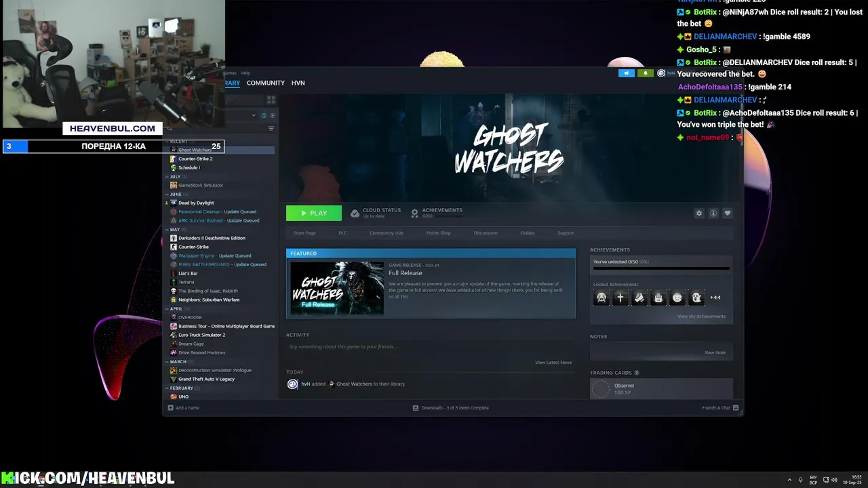Screen dimensions: 868x488
Task: Click View My Achievements link
Action: tap(701, 317)
